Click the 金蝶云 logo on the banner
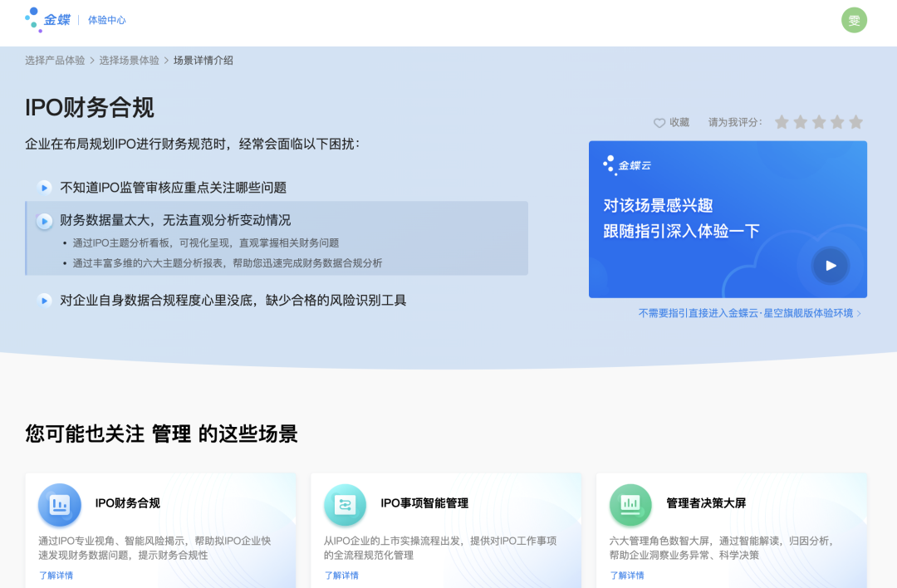 627,165
